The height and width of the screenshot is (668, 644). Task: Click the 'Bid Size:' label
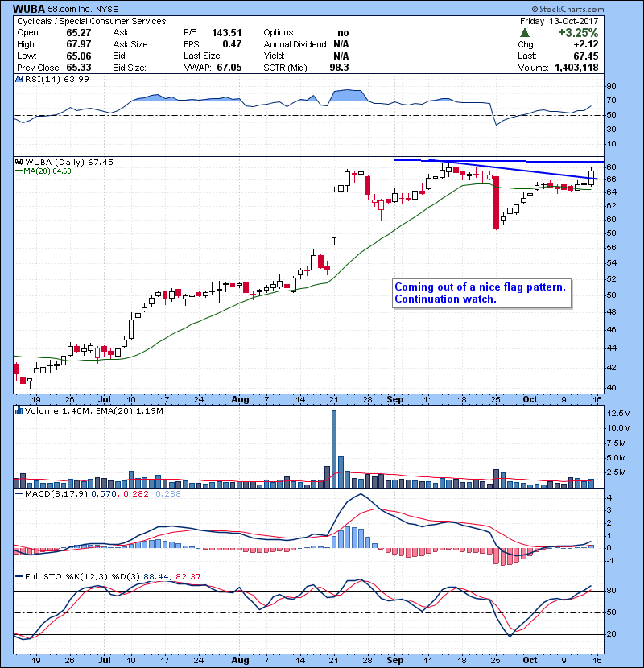(130, 68)
